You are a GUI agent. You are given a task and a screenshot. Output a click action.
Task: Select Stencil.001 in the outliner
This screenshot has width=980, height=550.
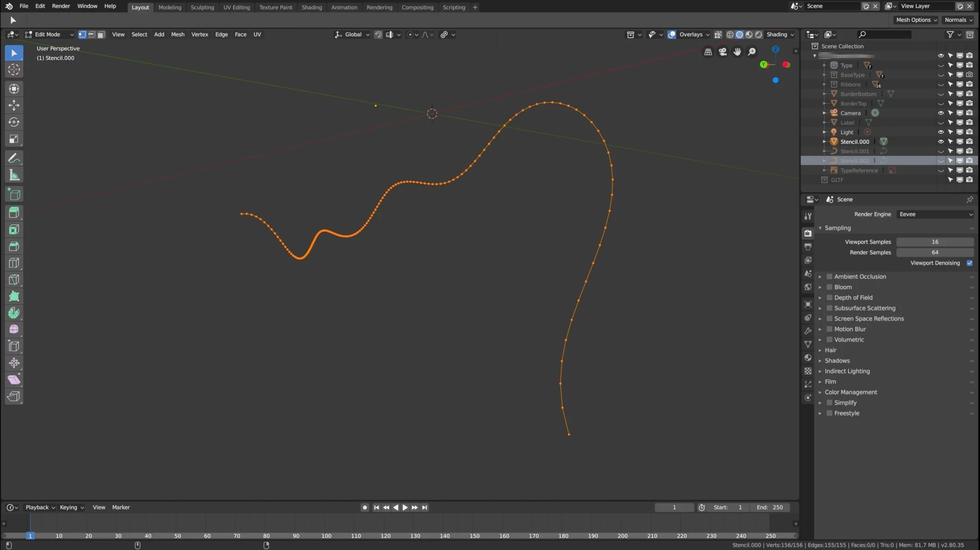[854, 151]
